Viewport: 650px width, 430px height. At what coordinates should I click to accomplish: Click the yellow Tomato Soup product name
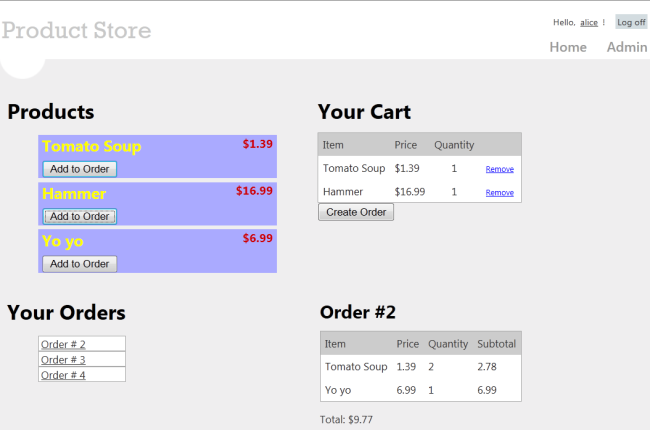click(x=91, y=146)
